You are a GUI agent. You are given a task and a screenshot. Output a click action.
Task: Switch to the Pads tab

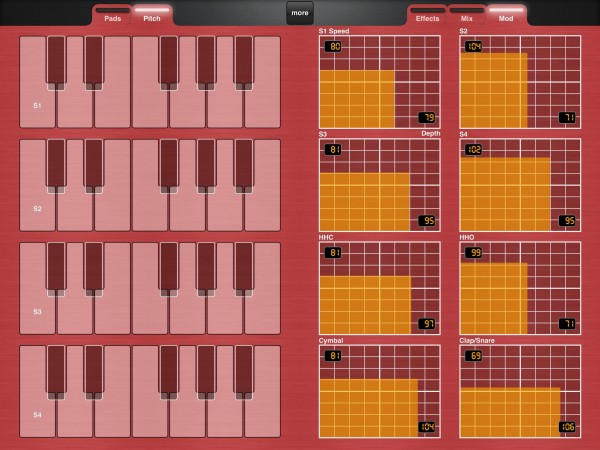point(112,15)
